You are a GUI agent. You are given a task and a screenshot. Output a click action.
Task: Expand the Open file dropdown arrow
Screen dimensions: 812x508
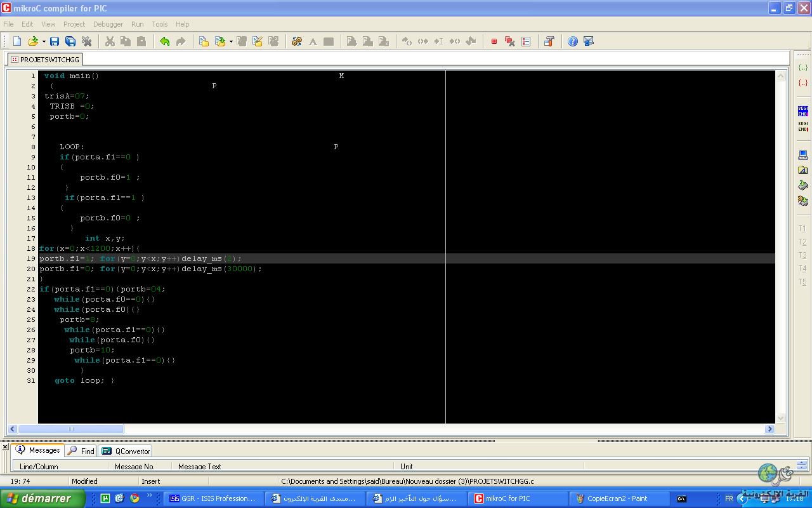44,41
